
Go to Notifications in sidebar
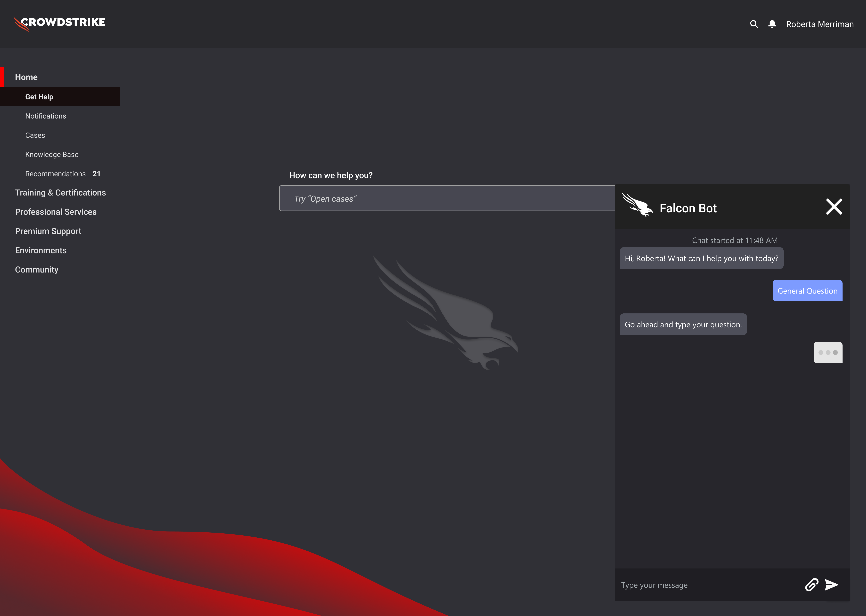coord(46,116)
